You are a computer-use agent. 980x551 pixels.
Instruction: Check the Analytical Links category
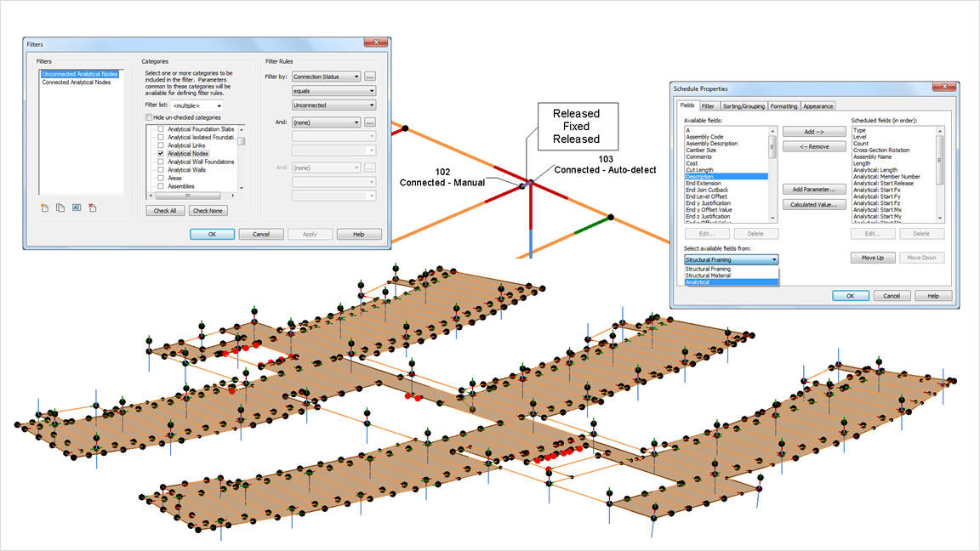[x=161, y=145]
